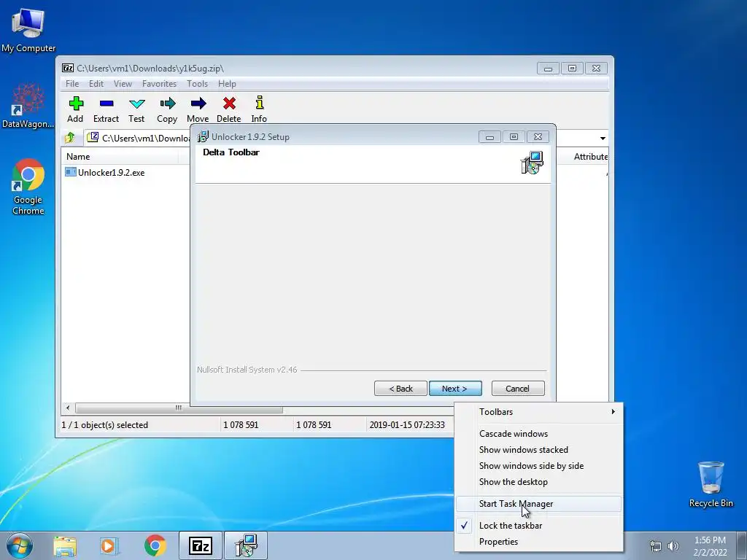This screenshot has height=560, width=747.
Task: Open the My Computer desktop icon
Action: coord(28,29)
